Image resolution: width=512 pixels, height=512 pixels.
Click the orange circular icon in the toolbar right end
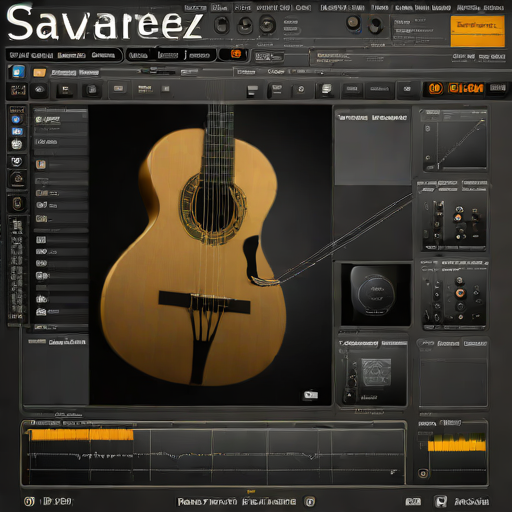[435, 88]
